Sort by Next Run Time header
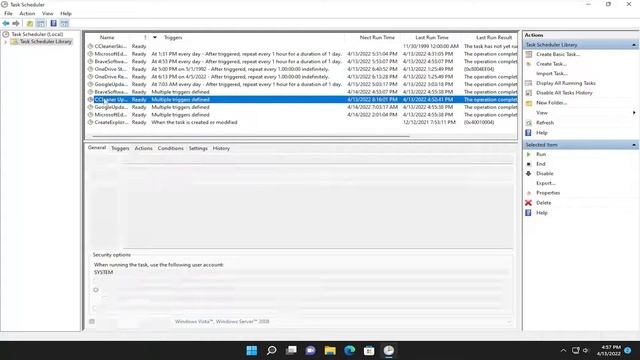Image resolution: width=640 pixels, height=360 pixels. [377, 38]
